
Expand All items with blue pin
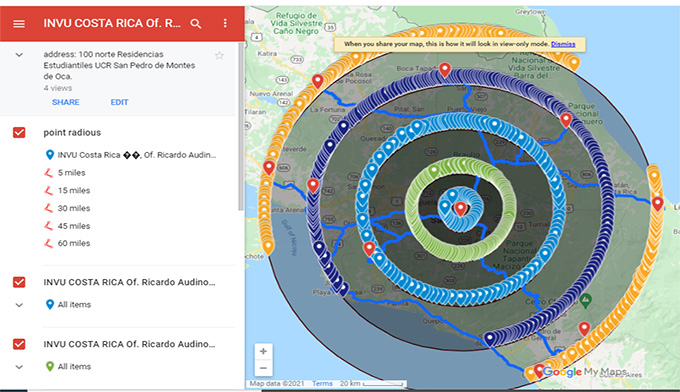pyautogui.click(x=19, y=305)
